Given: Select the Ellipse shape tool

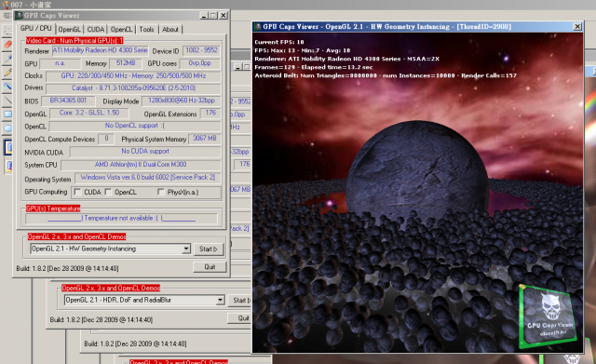Looking at the screenshot, I should click(x=7, y=128).
